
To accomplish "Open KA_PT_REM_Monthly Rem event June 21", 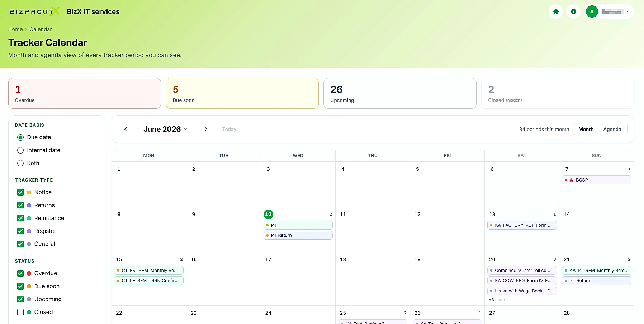I will (596, 271).
